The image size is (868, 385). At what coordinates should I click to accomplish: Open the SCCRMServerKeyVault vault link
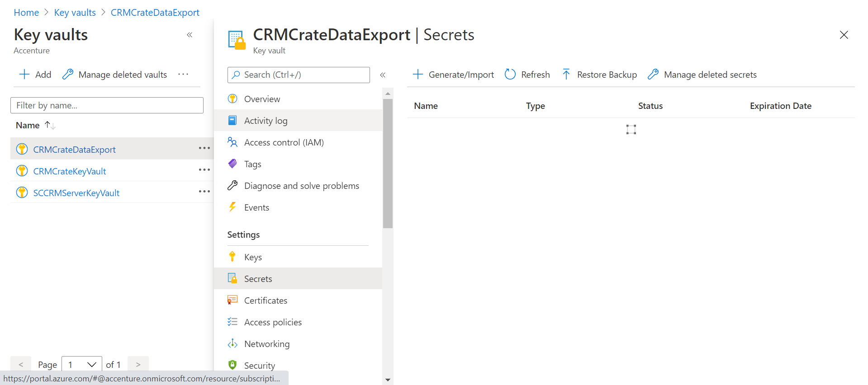pyautogui.click(x=76, y=193)
